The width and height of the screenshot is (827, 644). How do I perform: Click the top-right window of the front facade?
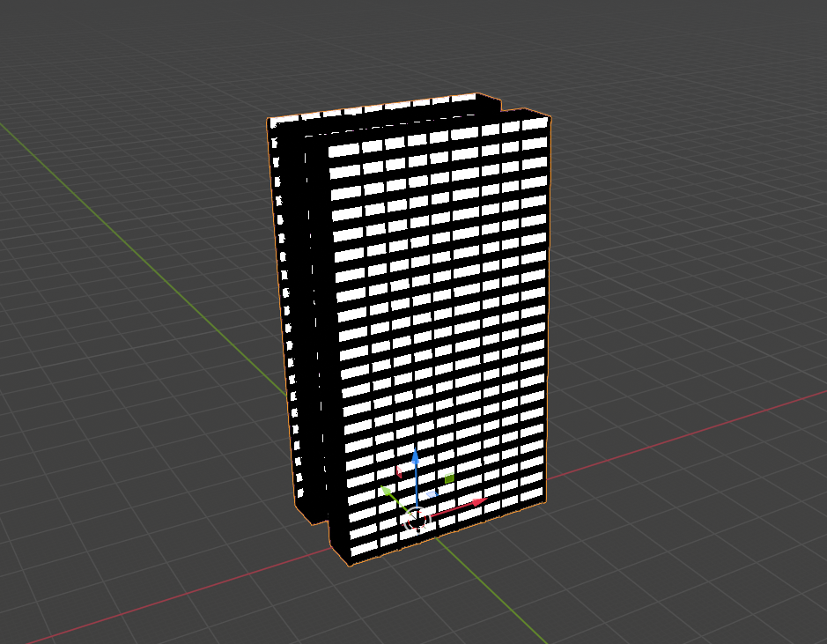(x=535, y=124)
